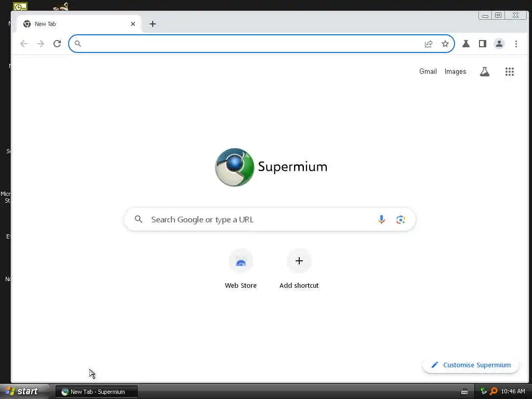Screen dimensions: 532x399
Task: Search by image with the Lens icon
Action: tap(401, 220)
